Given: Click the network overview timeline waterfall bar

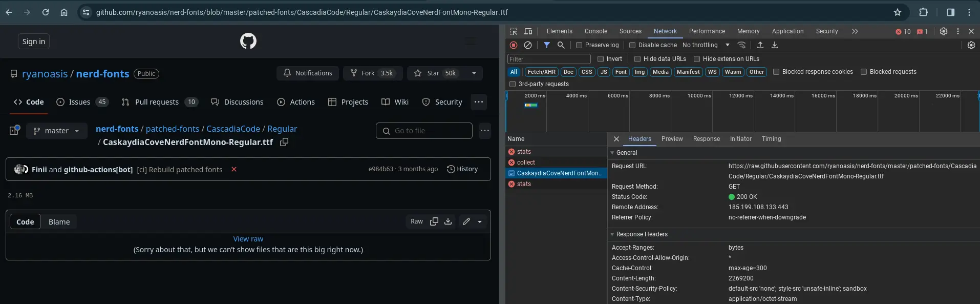Looking at the screenshot, I should (x=531, y=105).
